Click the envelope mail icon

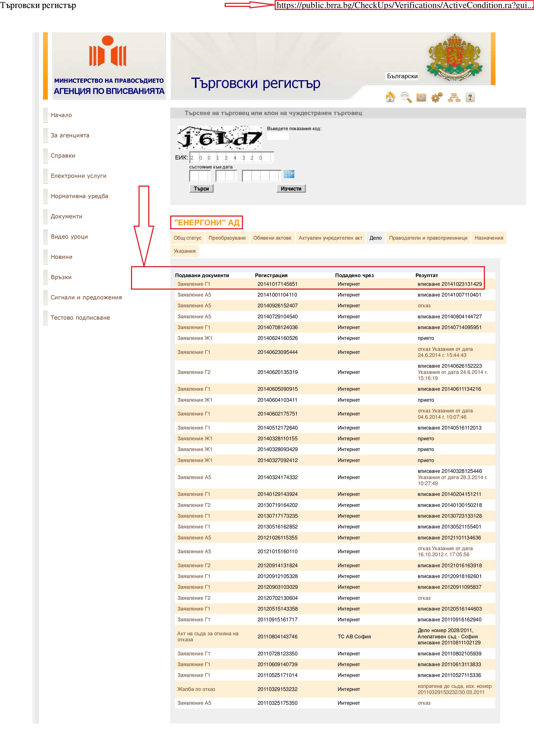pyautogui.click(x=421, y=97)
